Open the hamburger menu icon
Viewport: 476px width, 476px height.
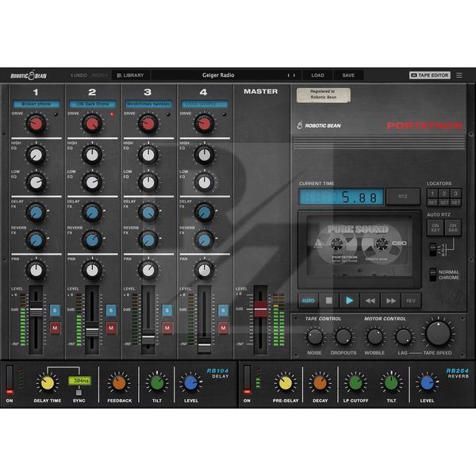pos(459,75)
